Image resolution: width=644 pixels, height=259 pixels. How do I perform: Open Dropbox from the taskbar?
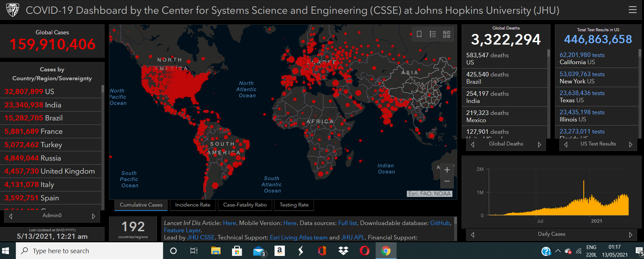coord(343,251)
